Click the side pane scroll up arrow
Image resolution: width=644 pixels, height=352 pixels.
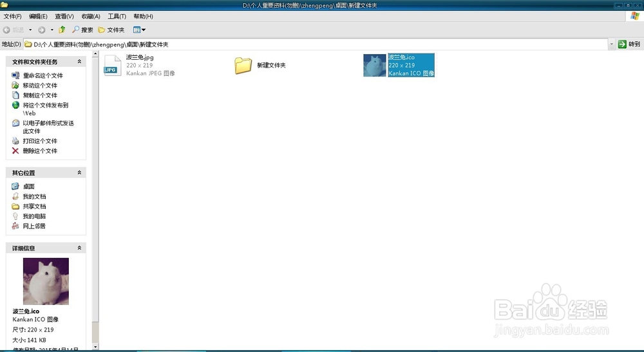(95, 54)
